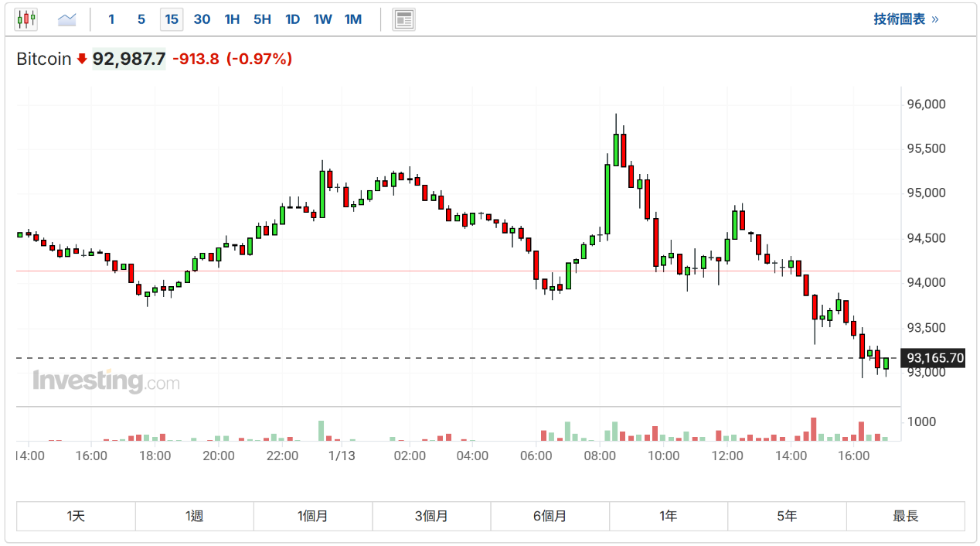Click the red Bitcoin down arrow indicator
The height and width of the screenshot is (546, 980).
(x=82, y=59)
